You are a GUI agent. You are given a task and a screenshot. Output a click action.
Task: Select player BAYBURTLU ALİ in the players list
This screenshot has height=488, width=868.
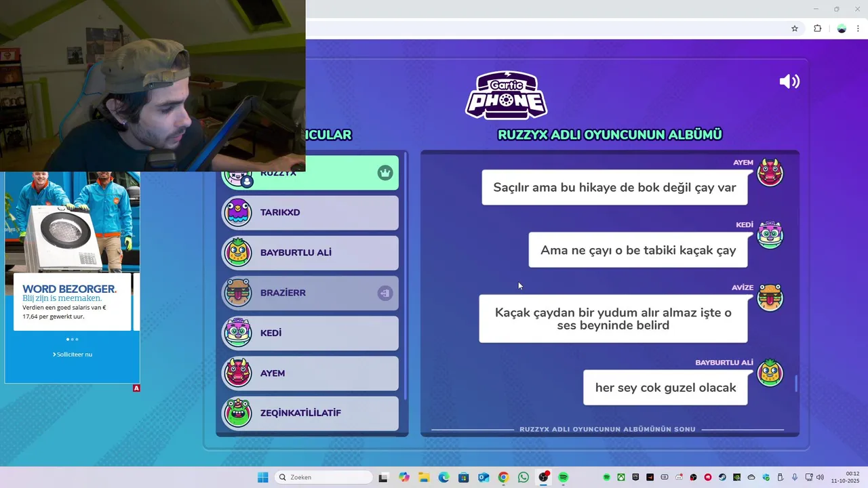tap(311, 253)
